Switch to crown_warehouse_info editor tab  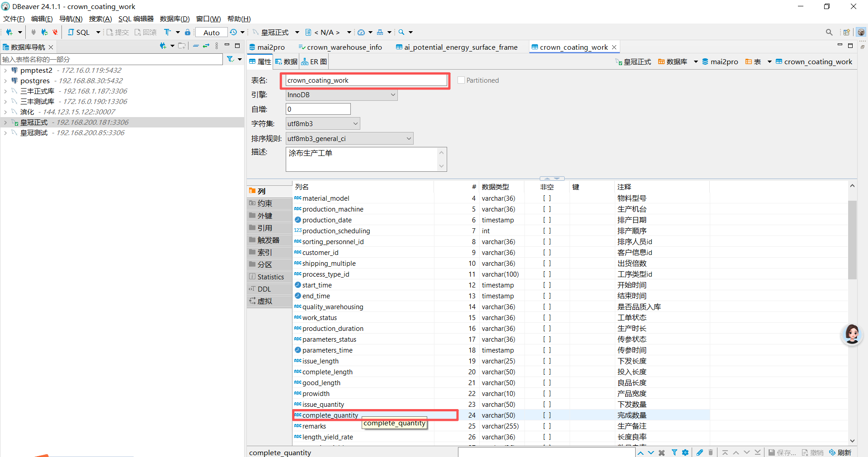[340, 47]
